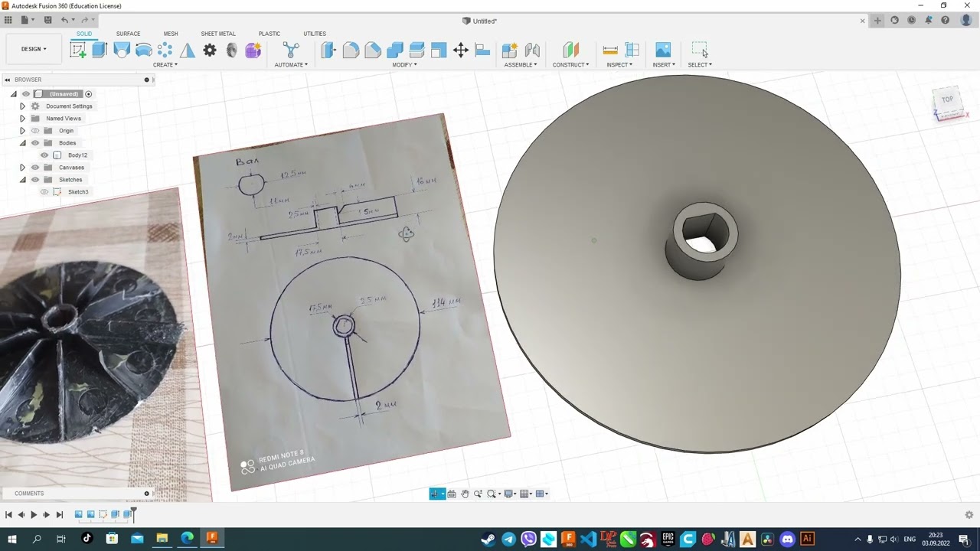Click the Interference inspect icon

[x=632, y=51]
